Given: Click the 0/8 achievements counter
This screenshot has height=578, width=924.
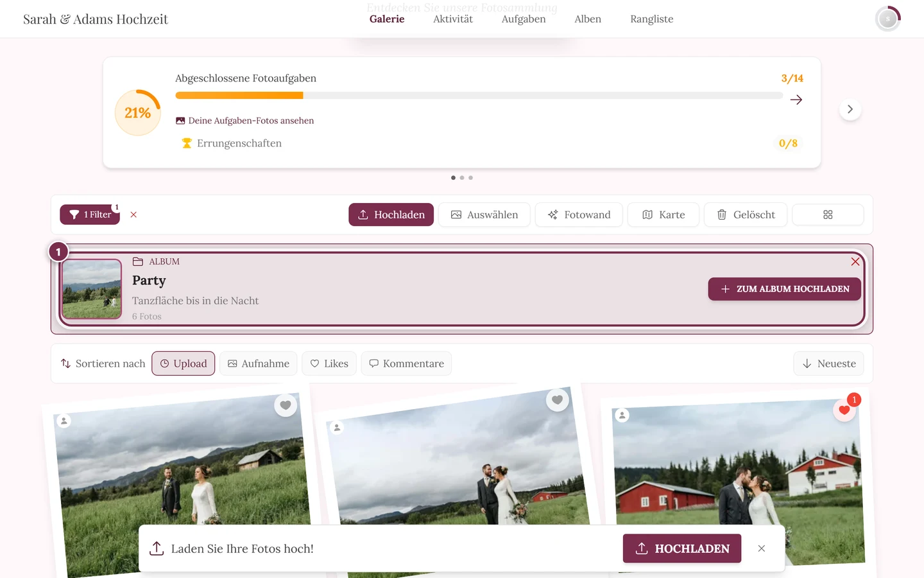Looking at the screenshot, I should tap(788, 143).
